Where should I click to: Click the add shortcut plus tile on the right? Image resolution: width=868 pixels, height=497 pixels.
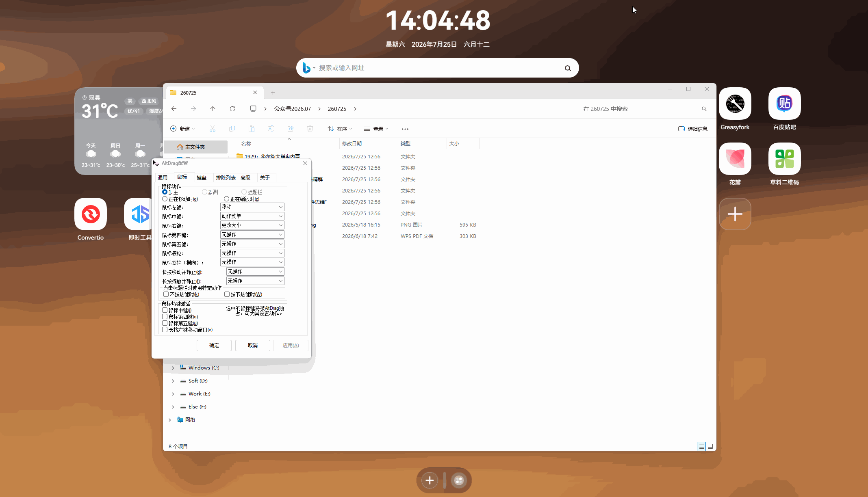tap(735, 214)
